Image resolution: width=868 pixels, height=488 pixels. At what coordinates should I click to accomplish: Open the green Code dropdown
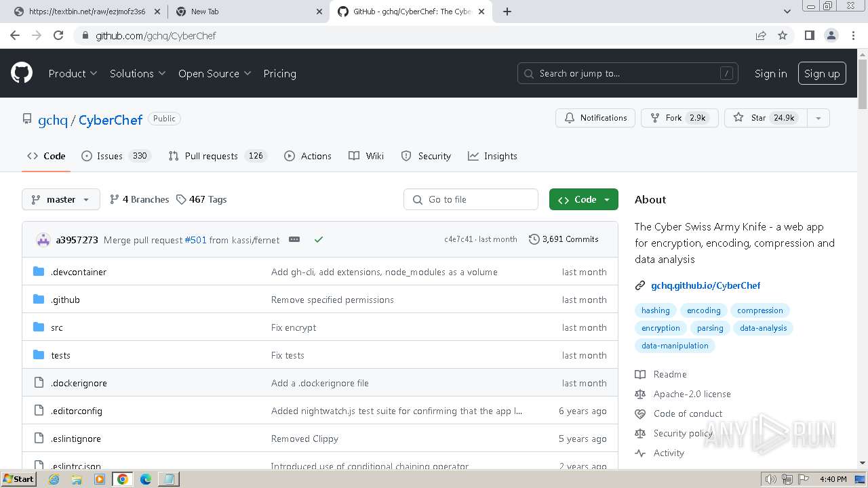tap(584, 199)
